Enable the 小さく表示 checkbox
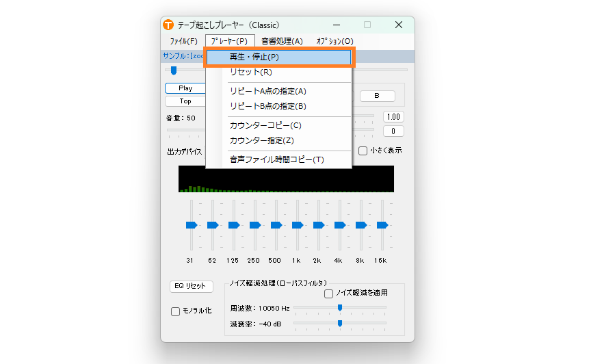This screenshot has width=591, height=364. pos(363,151)
